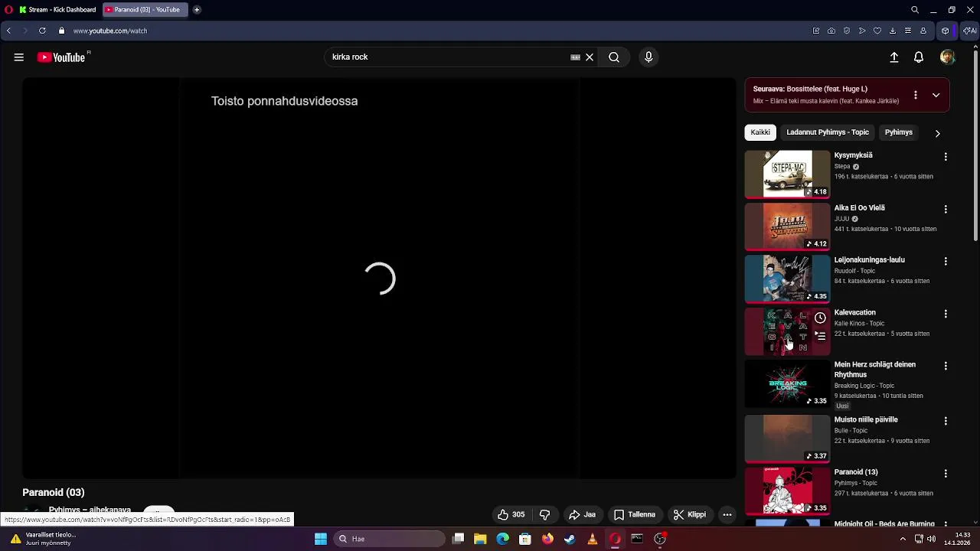The image size is (980, 551).
Task: Go to the YouTube home logo
Action: (x=61, y=57)
